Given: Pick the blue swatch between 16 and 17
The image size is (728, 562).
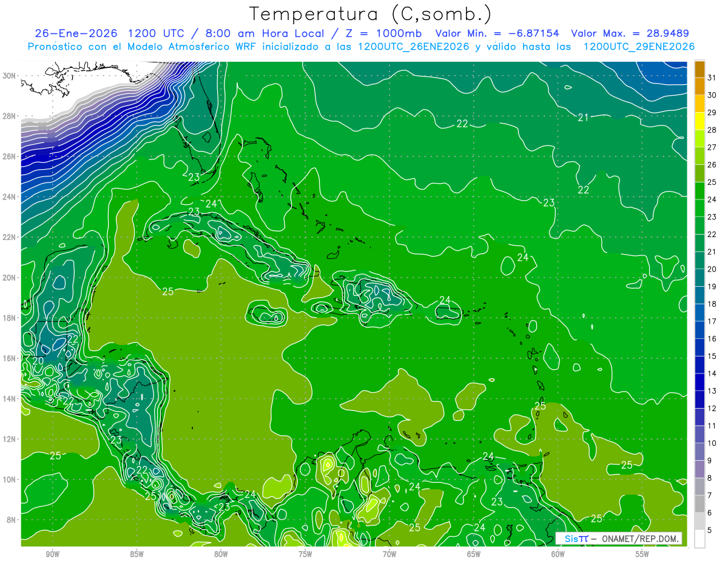Looking at the screenshot, I should (x=699, y=330).
